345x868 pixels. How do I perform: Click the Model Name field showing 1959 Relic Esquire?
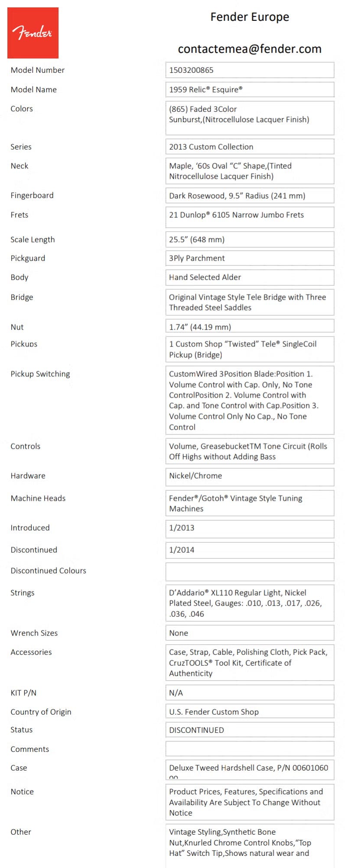(250, 90)
